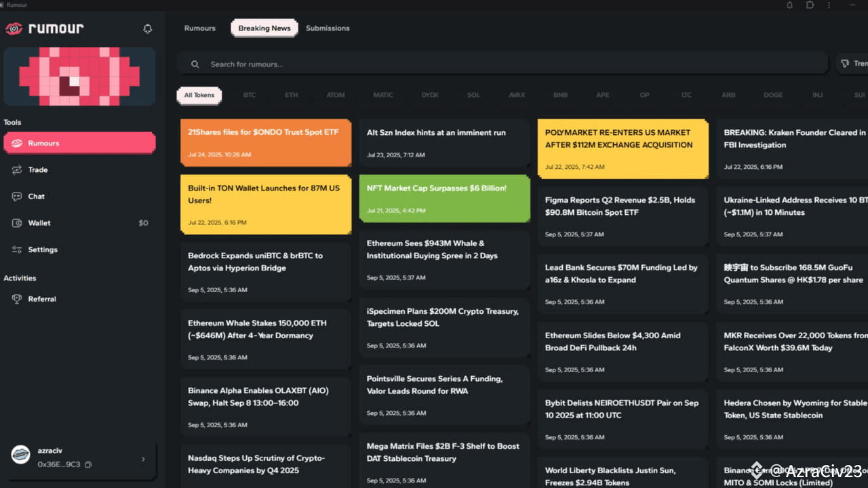Open Ethereum Slides Below $4,300 card
The image size is (868, 488).
[x=623, y=352]
